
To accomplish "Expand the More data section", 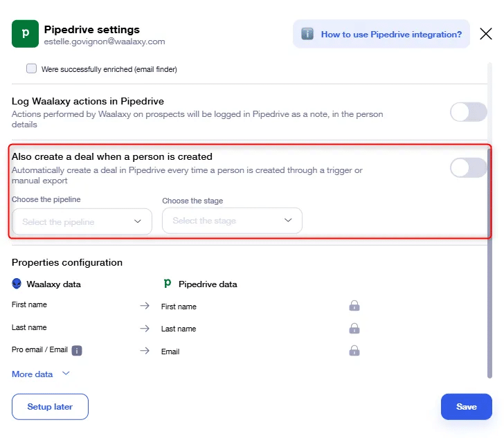I will coord(41,374).
